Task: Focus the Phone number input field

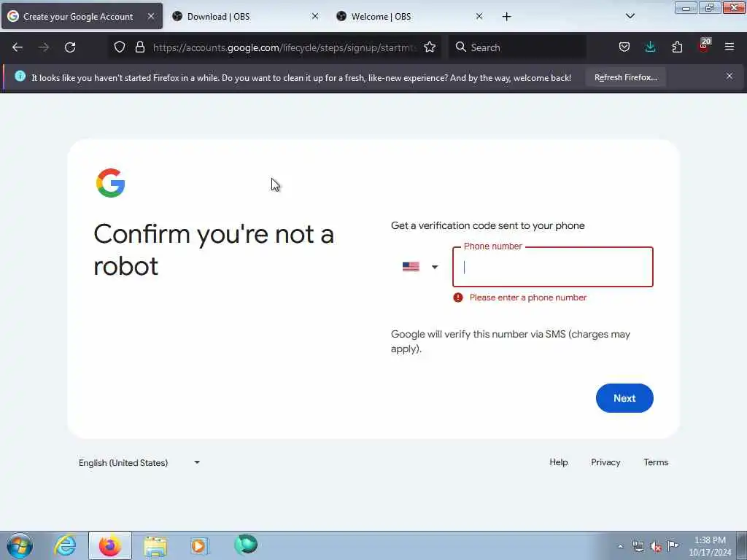Action: pyautogui.click(x=553, y=267)
